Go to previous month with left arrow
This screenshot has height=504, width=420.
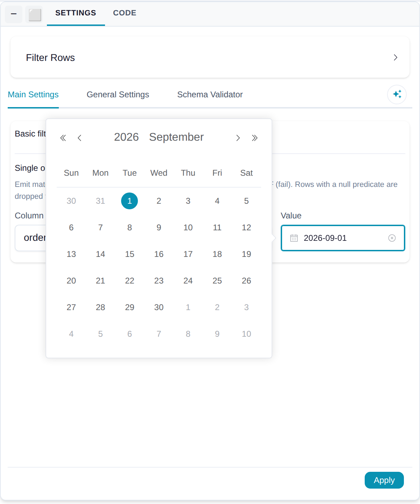pos(79,138)
